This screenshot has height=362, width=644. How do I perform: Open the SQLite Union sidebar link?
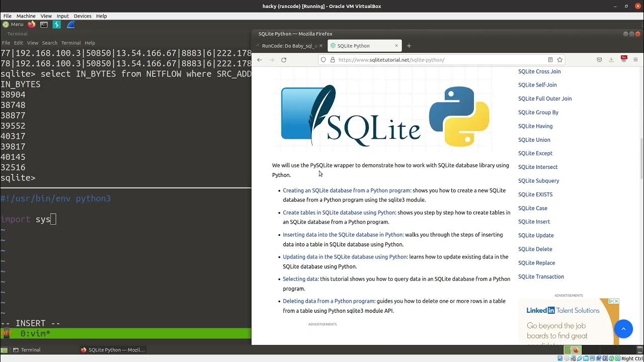pyautogui.click(x=534, y=140)
